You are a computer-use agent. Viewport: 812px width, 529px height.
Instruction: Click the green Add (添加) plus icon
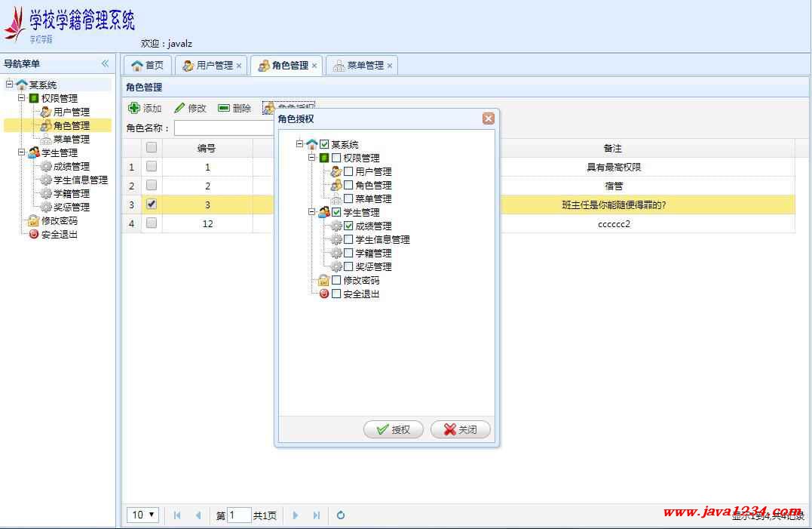(134, 108)
